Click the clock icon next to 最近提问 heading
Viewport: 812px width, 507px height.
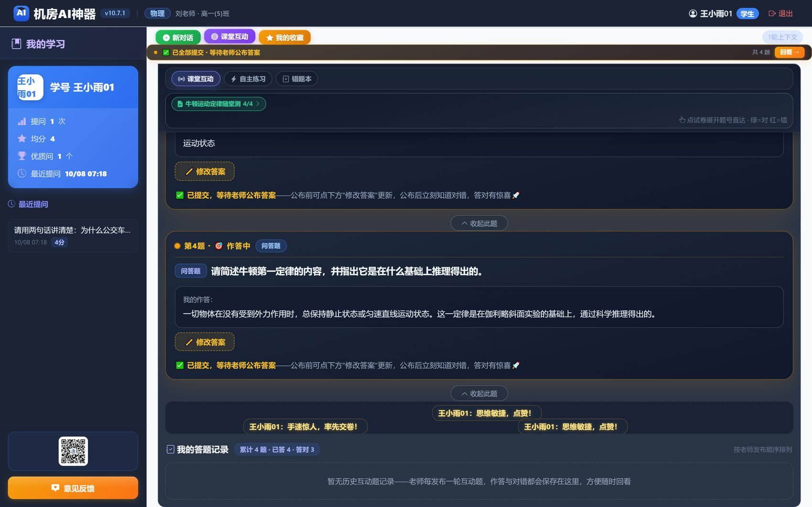tap(11, 204)
